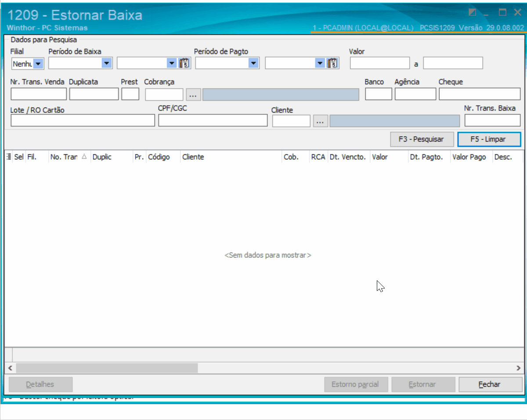Click F5 - Limpar button
This screenshot has width=527, height=420.
coord(489,139)
